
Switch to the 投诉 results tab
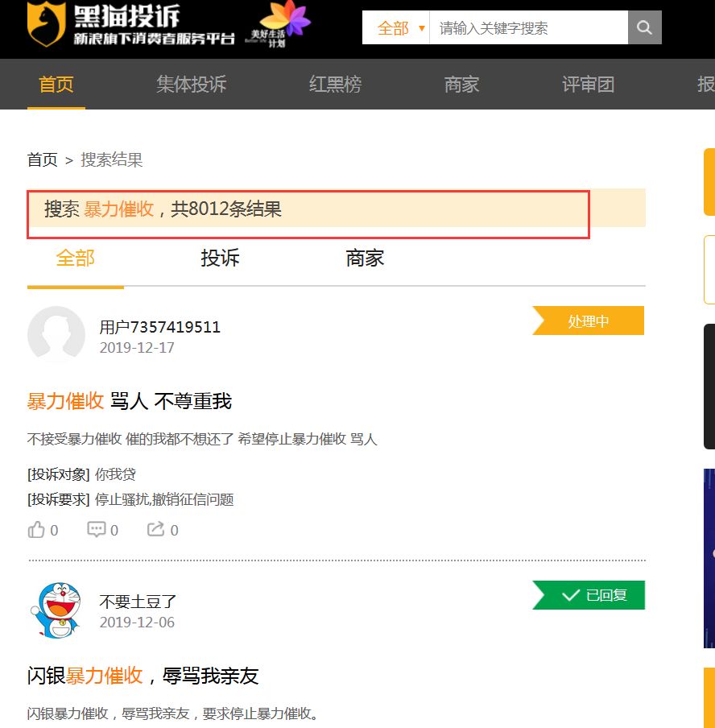point(220,259)
